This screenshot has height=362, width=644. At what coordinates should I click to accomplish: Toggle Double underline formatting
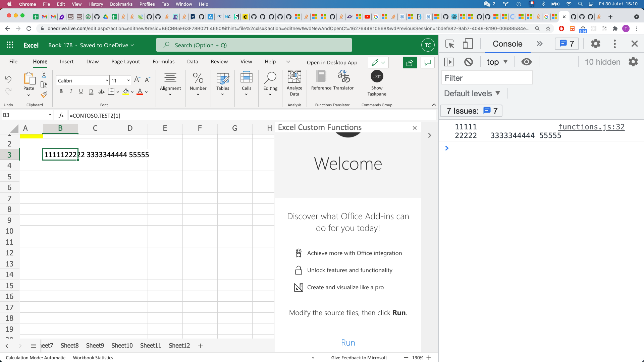click(91, 92)
